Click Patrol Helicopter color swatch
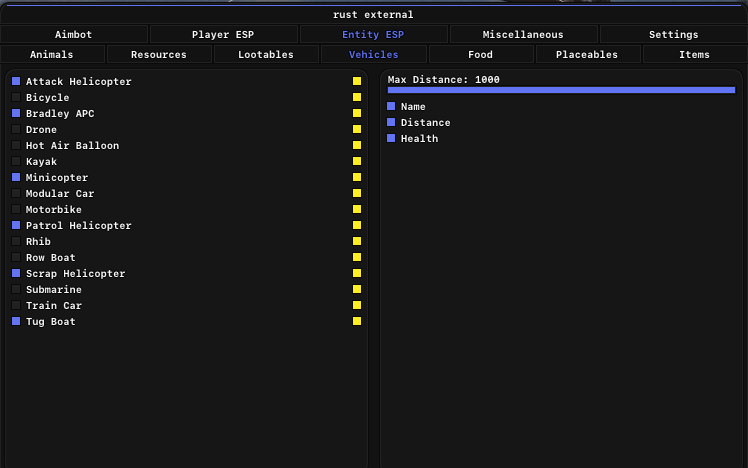This screenshot has width=748, height=468. (357, 225)
